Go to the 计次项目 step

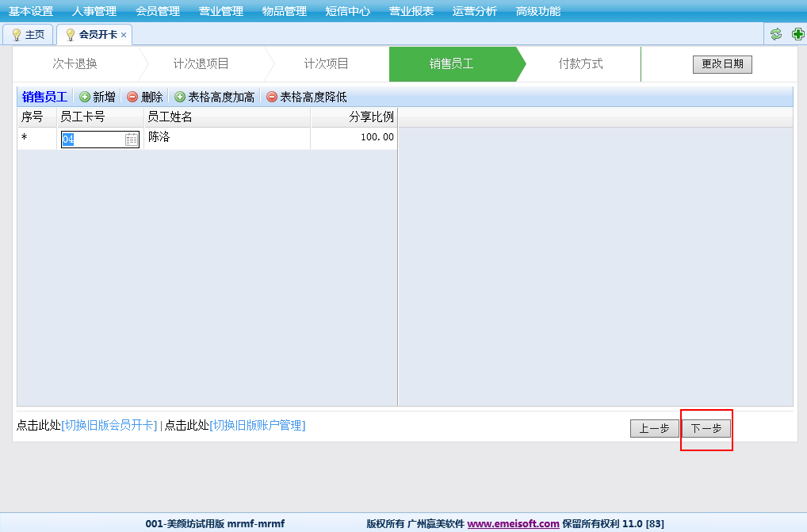[x=326, y=64]
